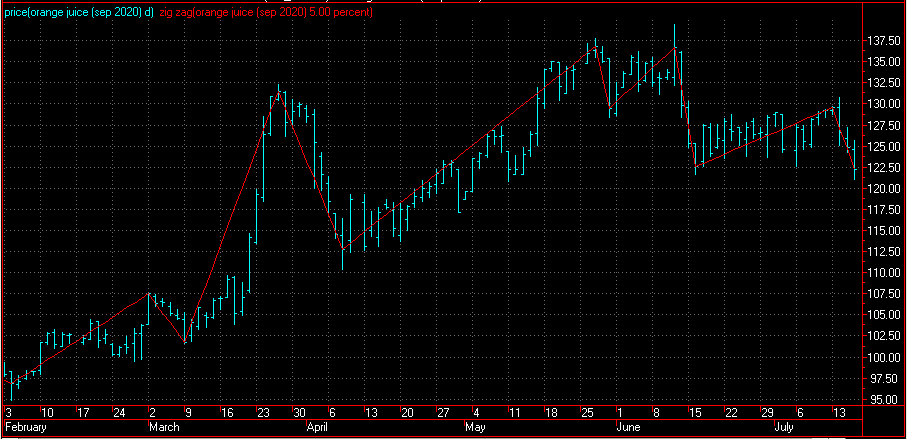Click the 137.50 price axis label

click(x=884, y=41)
